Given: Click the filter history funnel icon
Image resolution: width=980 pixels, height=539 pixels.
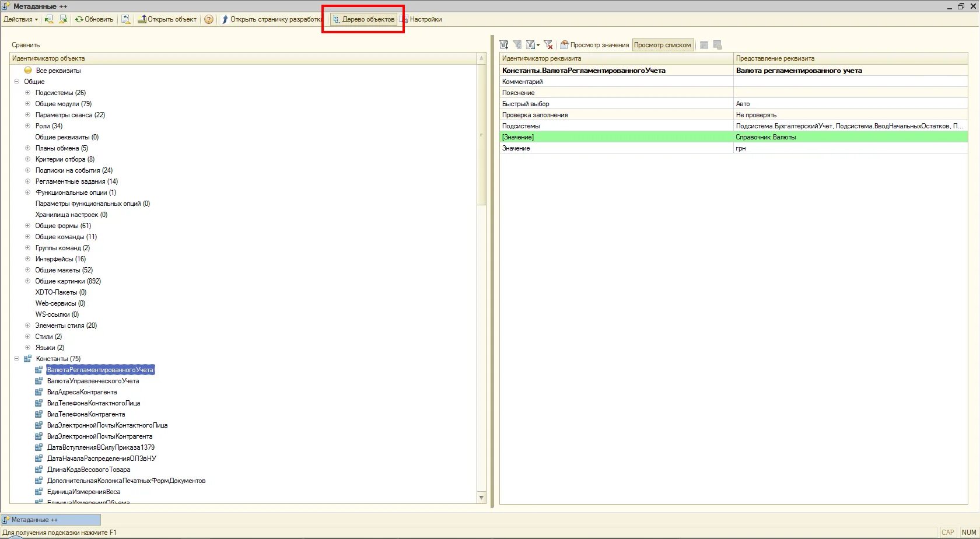Looking at the screenshot, I should pos(530,45).
